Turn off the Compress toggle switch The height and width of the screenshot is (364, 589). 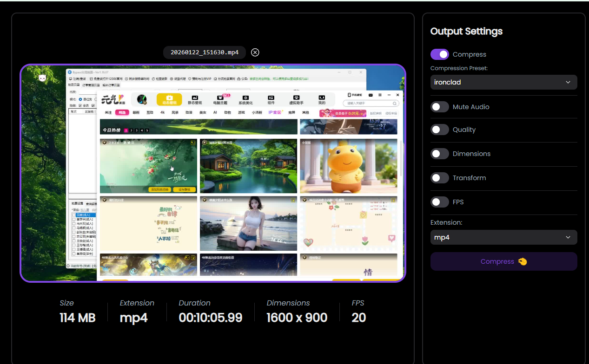point(439,54)
